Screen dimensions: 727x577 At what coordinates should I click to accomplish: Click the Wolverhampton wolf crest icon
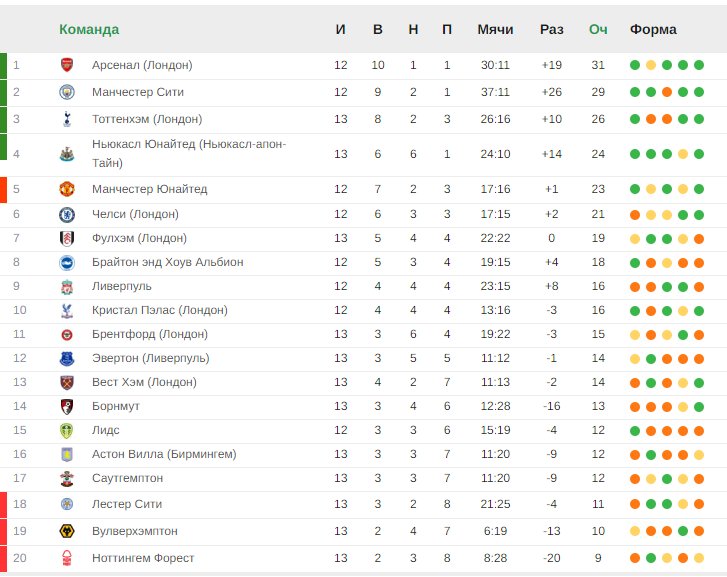(67, 531)
